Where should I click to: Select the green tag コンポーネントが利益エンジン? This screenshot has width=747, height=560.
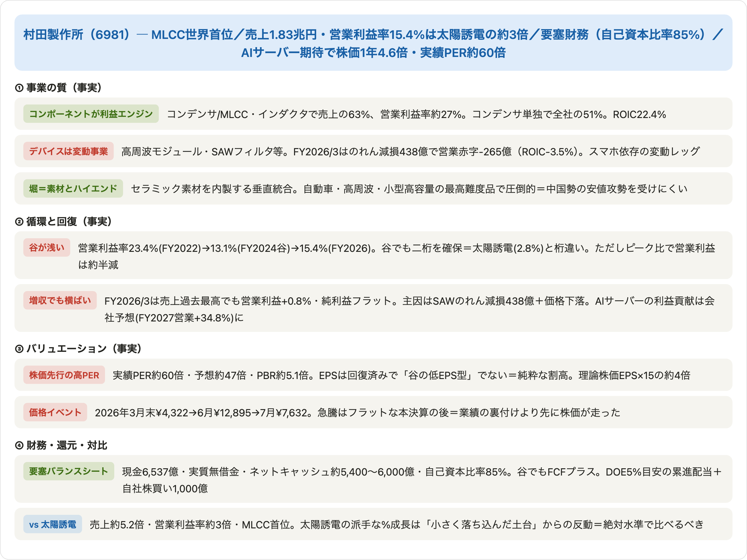pos(91,114)
